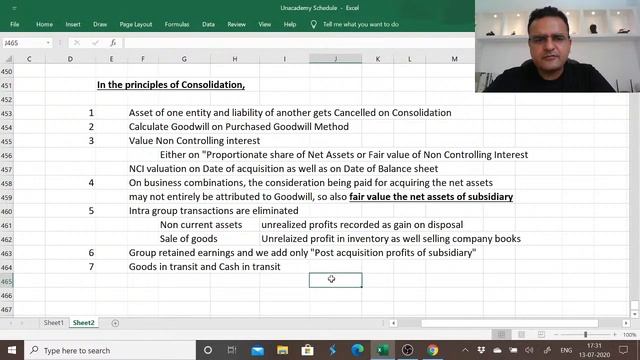Click the zoom slider handle
The image size is (640, 360).
[x=585, y=335]
